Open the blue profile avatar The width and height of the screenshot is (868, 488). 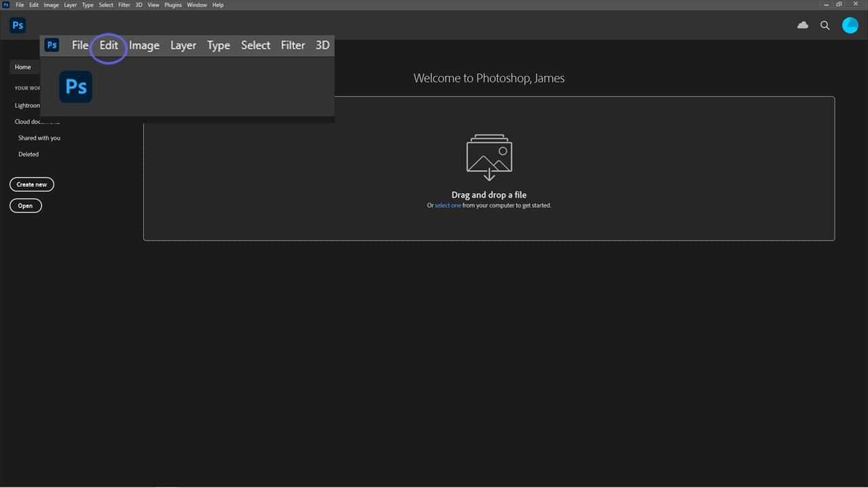(850, 25)
